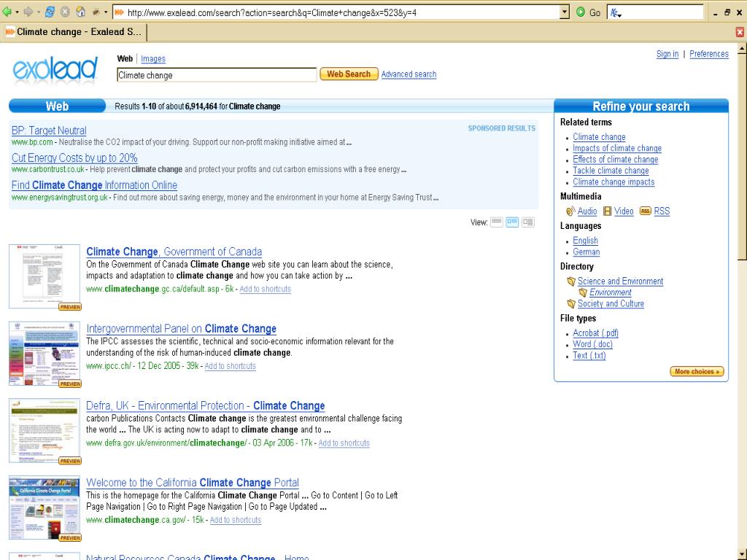The width and height of the screenshot is (747, 560).
Task: Open Defra, UK Environmental Protection result
Action: click(205, 405)
